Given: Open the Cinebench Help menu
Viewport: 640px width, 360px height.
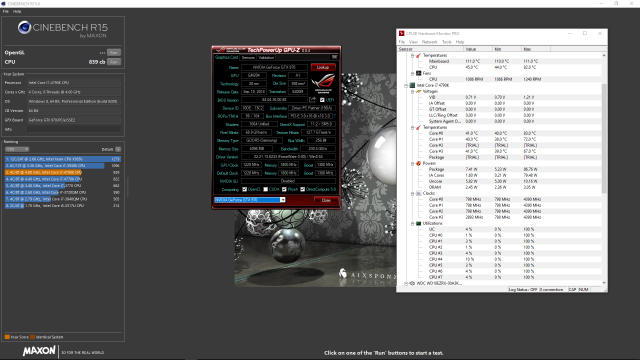Looking at the screenshot, I should 17,11.
